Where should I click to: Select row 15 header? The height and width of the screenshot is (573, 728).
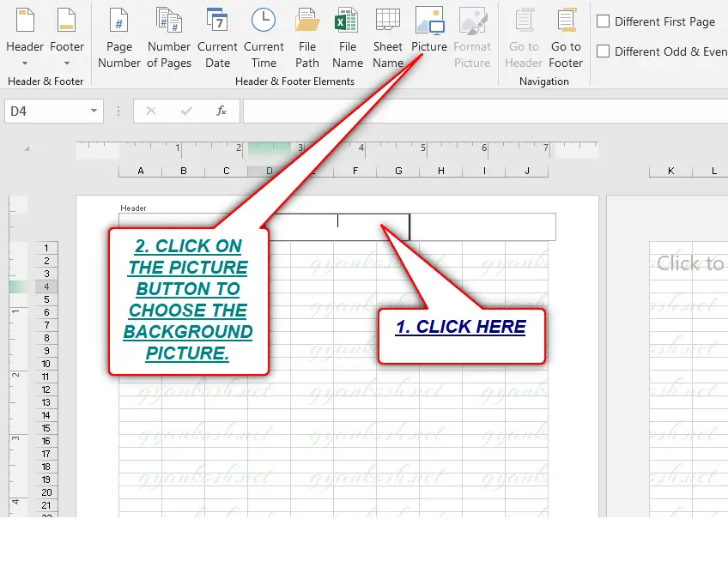[46, 428]
